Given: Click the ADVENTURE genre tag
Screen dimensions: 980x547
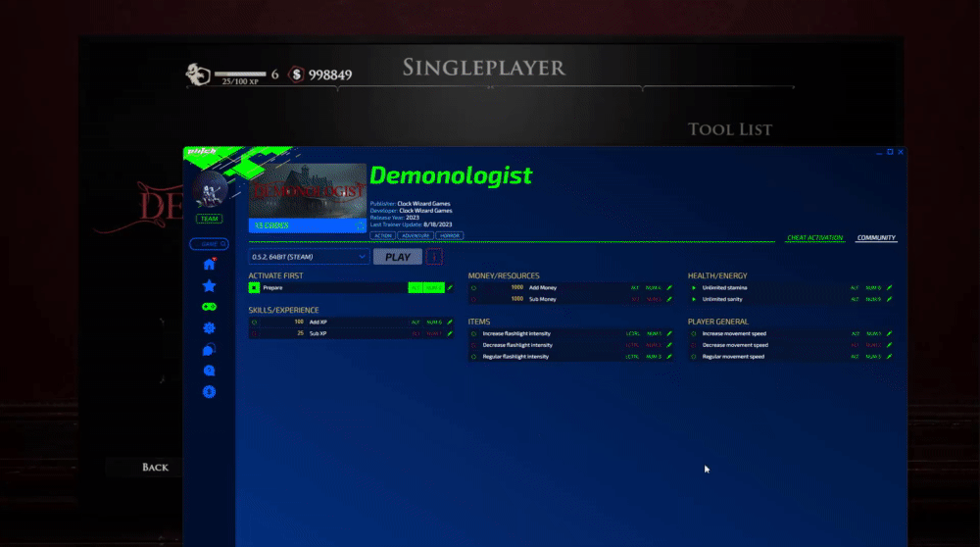Looking at the screenshot, I should coord(415,235).
